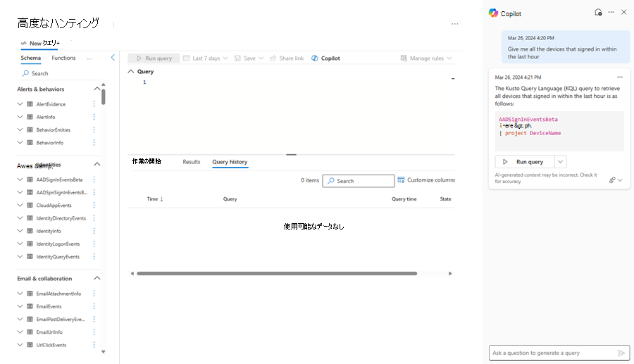This screenshot has height=364, width=634.
Task: Switch to the Schema tab
Action: click(x=31, y=58)
